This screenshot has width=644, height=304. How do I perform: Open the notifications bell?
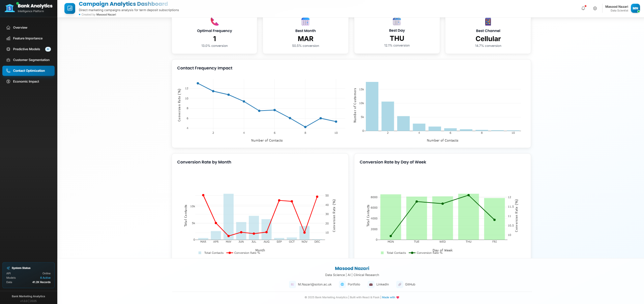[x=583, y=8]
